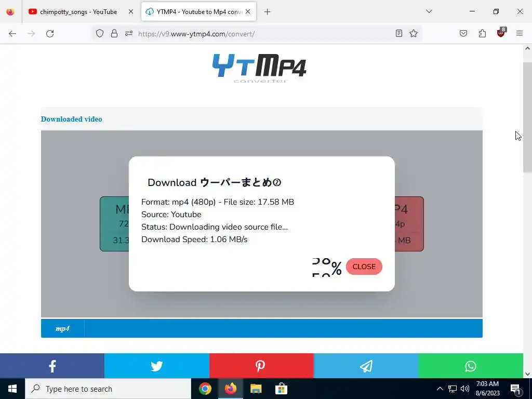Click the green MP4 720p card
This screenshot has height=399, width=532.
[x=115, y=224]
